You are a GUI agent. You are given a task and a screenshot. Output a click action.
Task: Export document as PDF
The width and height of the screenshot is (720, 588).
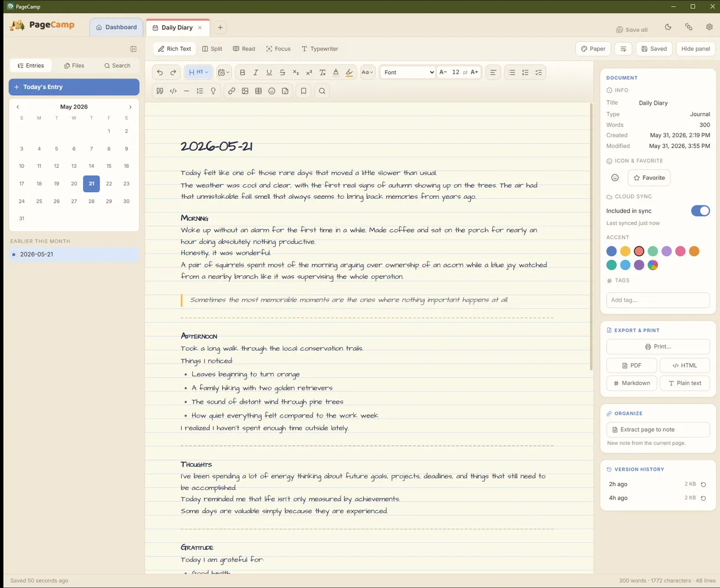[x=631, y=365]
